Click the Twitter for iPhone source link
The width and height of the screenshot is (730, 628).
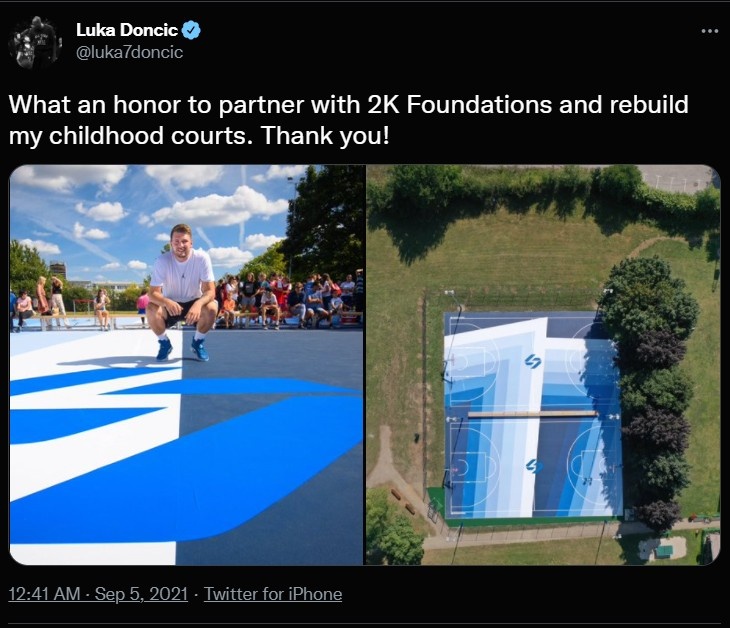click(x=273, y=594)
